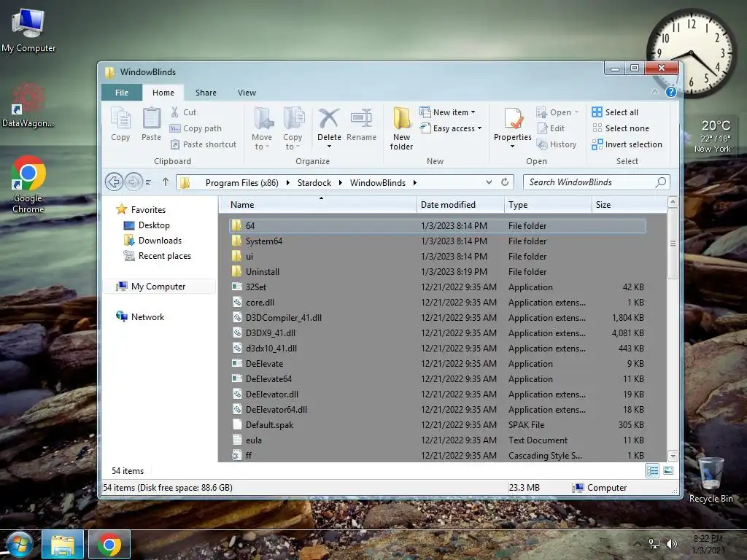Click the file list vertical scrollbar thumb
747x560 pixels.
(673, 244)
